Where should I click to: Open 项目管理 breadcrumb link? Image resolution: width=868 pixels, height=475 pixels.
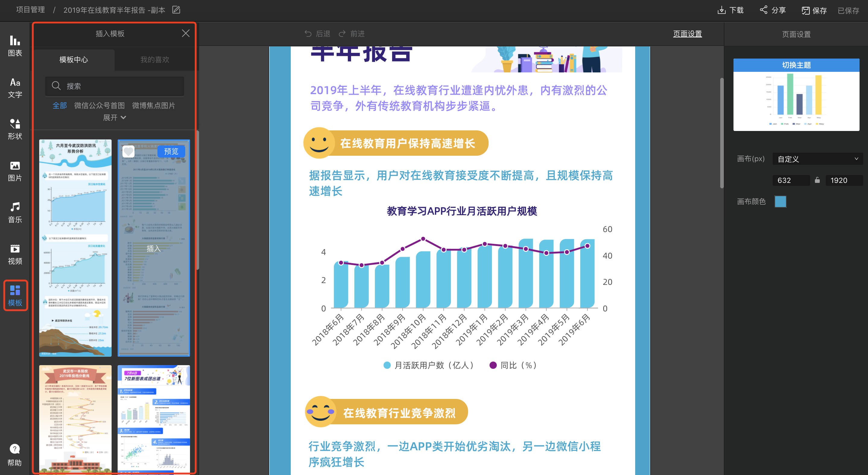[30, 10]
